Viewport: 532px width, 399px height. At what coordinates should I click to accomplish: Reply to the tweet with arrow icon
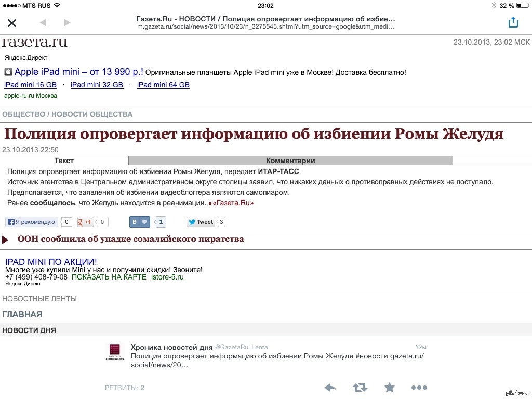pos(330,388)
